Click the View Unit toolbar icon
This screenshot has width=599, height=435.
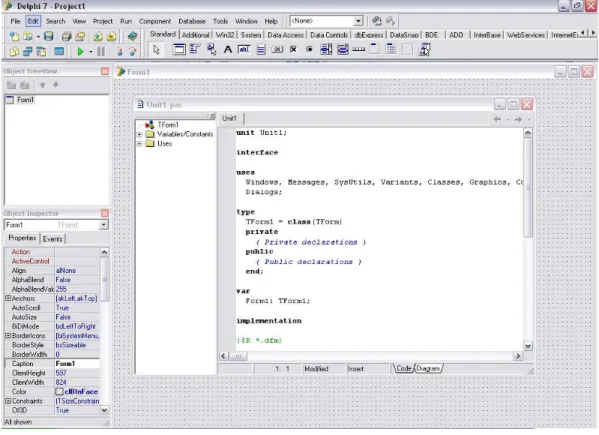[x=14, y=51]
